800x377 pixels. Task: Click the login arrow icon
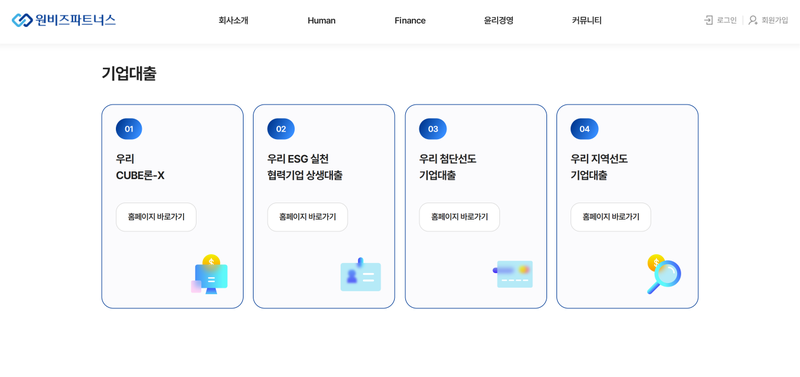coord(708,20)
